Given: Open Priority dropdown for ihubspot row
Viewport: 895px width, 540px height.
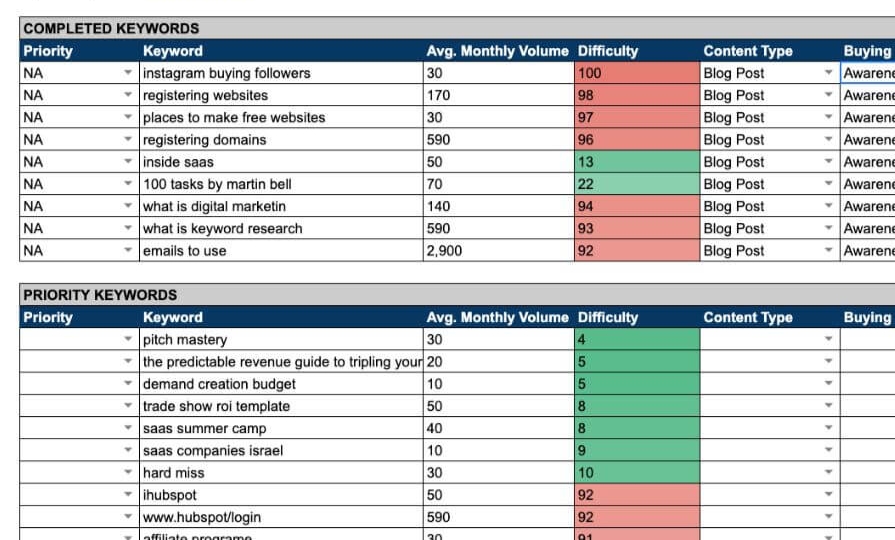Looking at the screenshot, I should click(x=128, y=495).
